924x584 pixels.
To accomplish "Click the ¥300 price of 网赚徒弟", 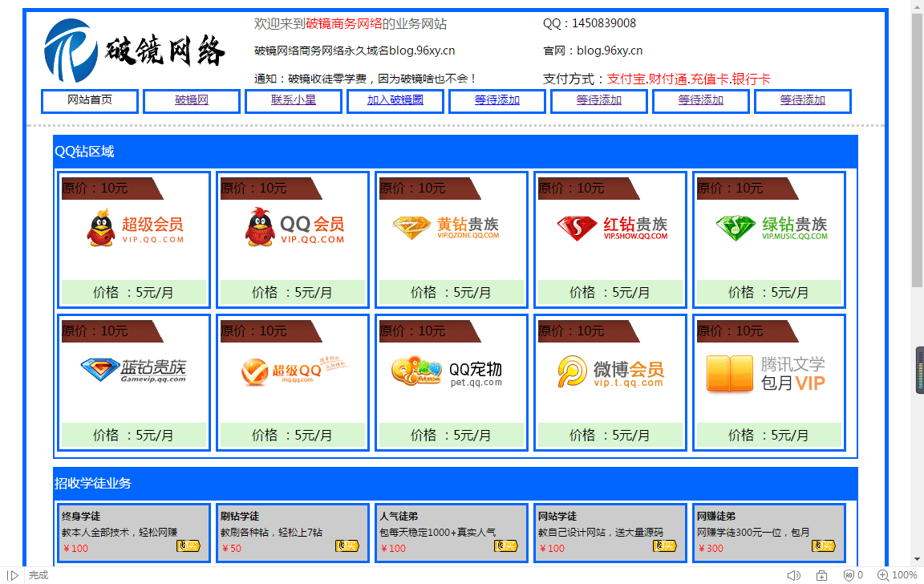I will 711,548.
